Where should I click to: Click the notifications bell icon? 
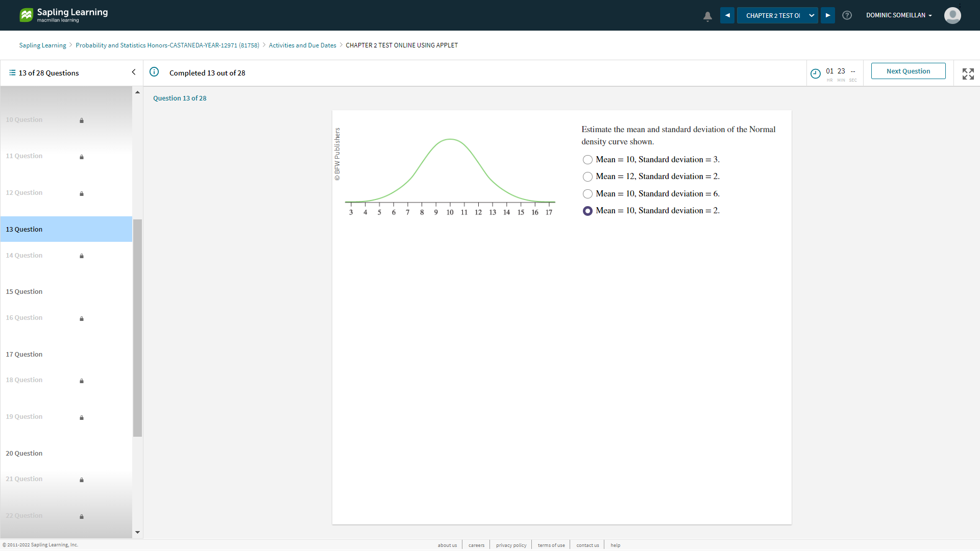pos(707,16)
